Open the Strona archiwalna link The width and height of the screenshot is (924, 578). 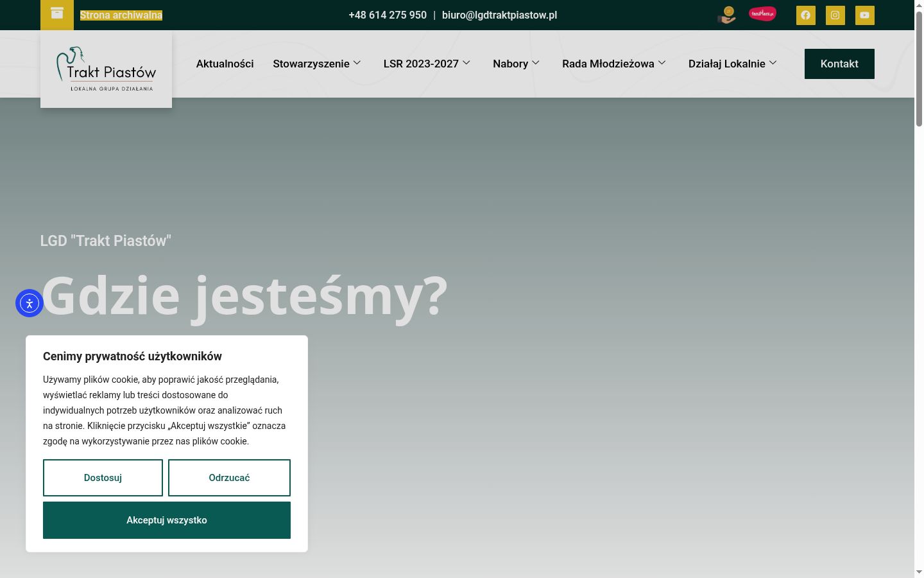(121, 15)
